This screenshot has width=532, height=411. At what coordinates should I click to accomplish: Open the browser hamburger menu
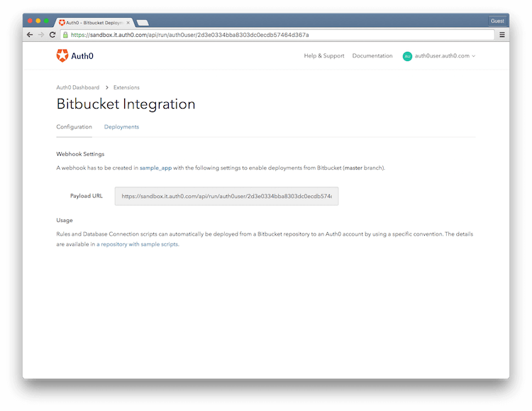pyautogui.click(x=502, y=35)
